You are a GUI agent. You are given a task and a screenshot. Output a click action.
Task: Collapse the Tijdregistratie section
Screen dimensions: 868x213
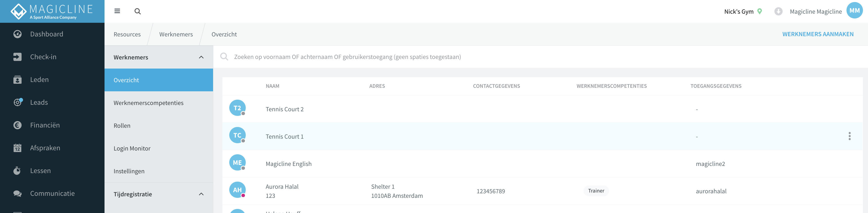201,194
